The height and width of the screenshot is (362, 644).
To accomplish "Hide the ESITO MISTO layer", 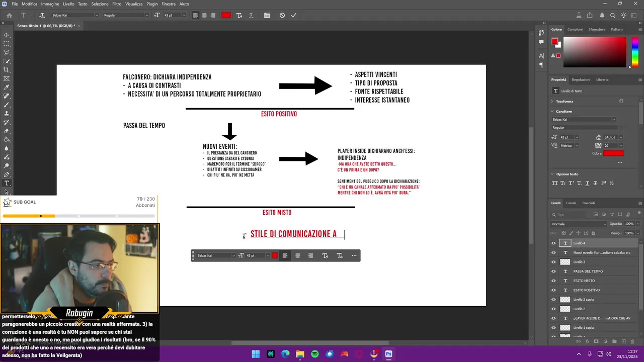I will pos(553,281).
